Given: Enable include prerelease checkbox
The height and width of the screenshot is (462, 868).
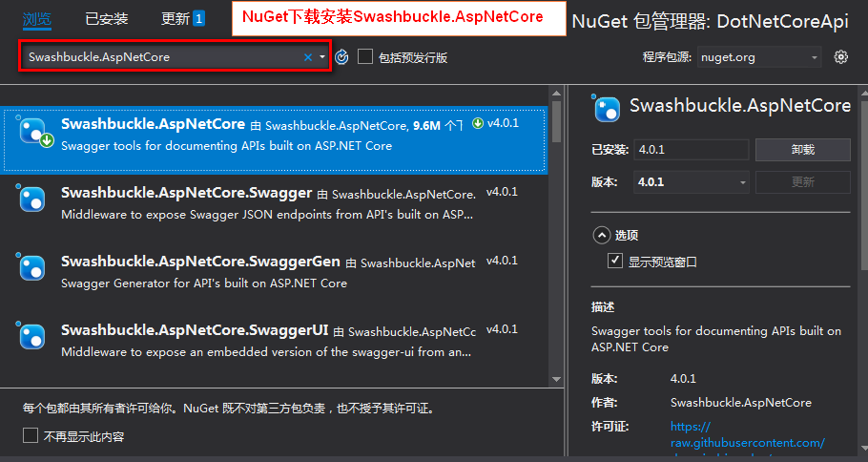Looking at the screenshot, I should [364, 56].
